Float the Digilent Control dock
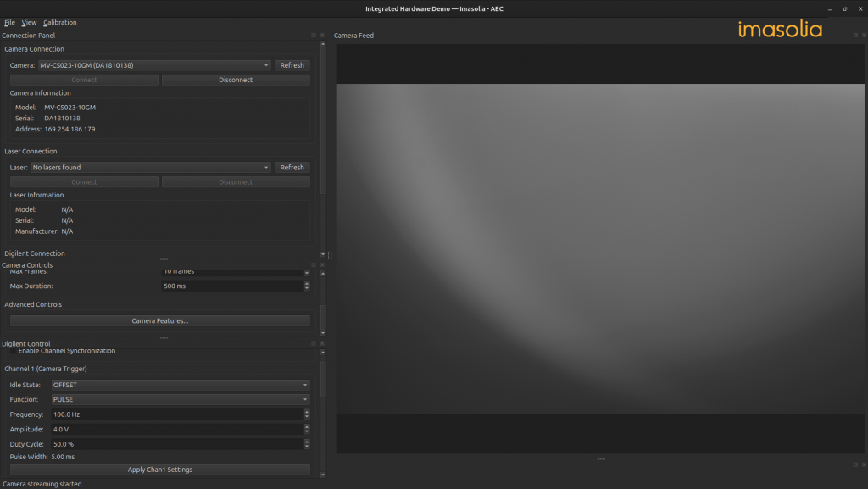The width and height of the screenshot is (868, 489). point(314,343)
